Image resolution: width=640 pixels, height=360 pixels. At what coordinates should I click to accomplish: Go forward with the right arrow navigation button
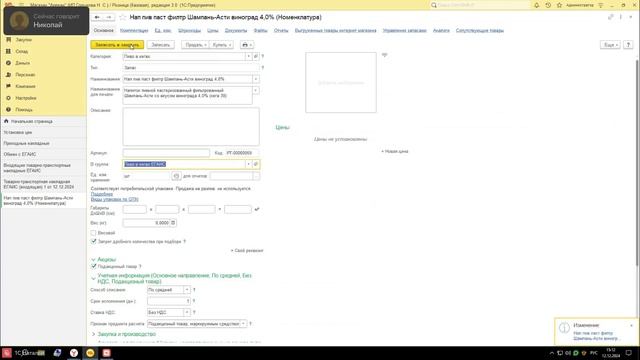(109, 17)
